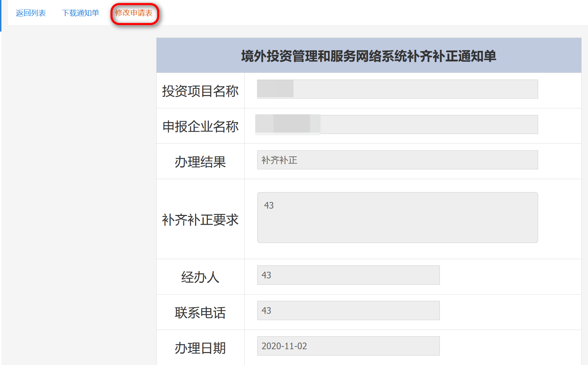This screenshot has width=588, height=365.
Task: Focus the 经办人 input field
Action: [x=348, y=275]
